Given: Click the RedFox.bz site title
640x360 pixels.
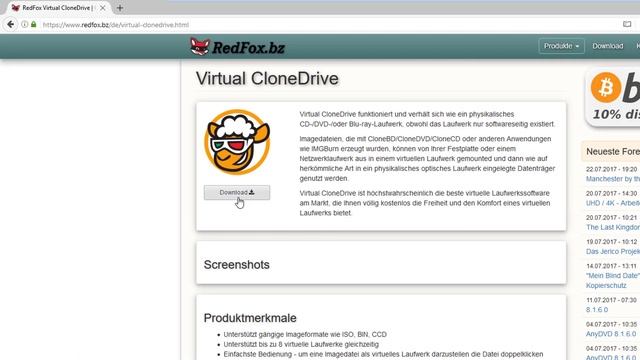Looking at the screenshot, I should [248, 48].
